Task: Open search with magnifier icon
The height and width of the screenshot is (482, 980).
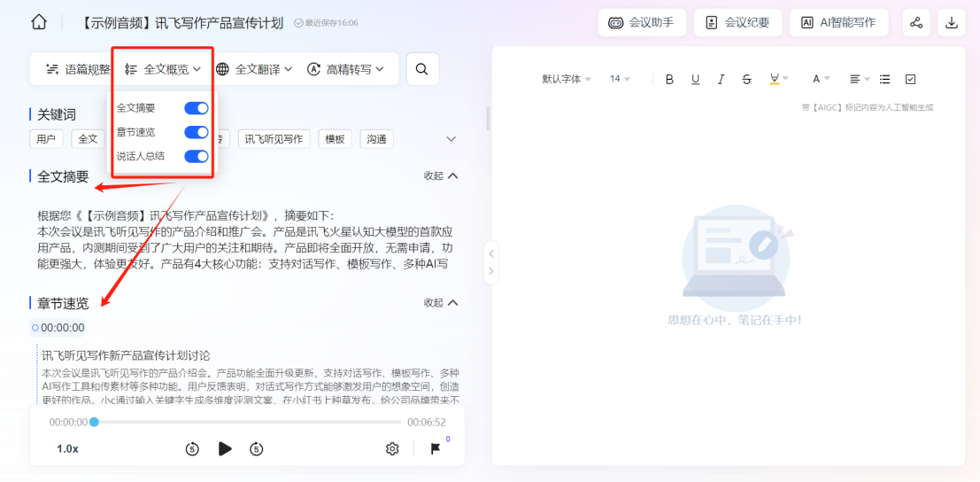Action: click(422, 69)
